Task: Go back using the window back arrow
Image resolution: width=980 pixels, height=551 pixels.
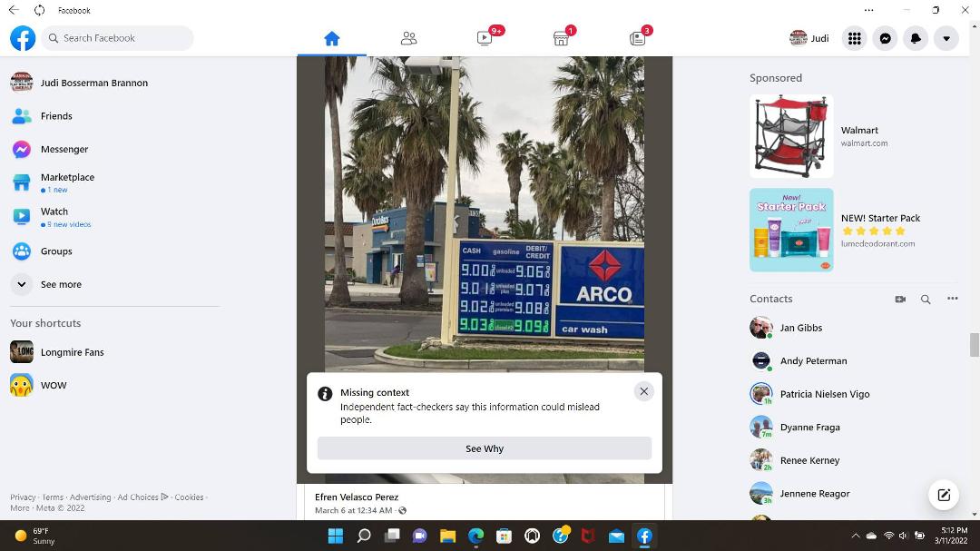Action: pos(14,10)
